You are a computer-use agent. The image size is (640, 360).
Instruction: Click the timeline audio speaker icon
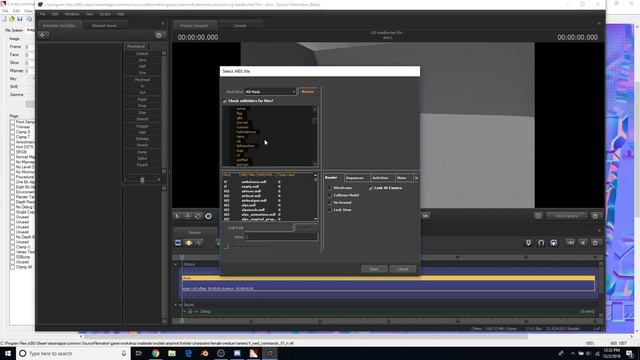583,243
